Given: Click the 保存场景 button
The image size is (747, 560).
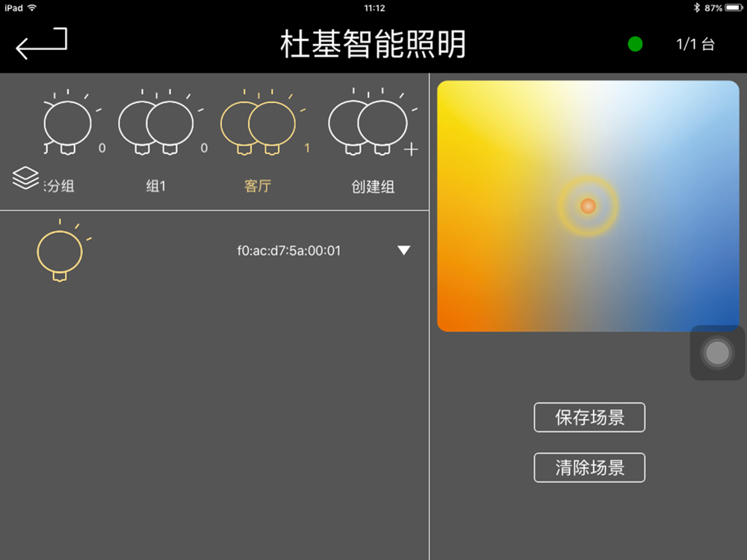Looking at the screenshot, I should click(x=589, y=417).
